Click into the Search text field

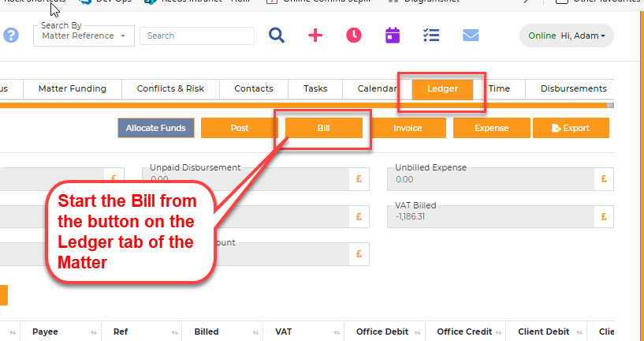pos(197,36)
